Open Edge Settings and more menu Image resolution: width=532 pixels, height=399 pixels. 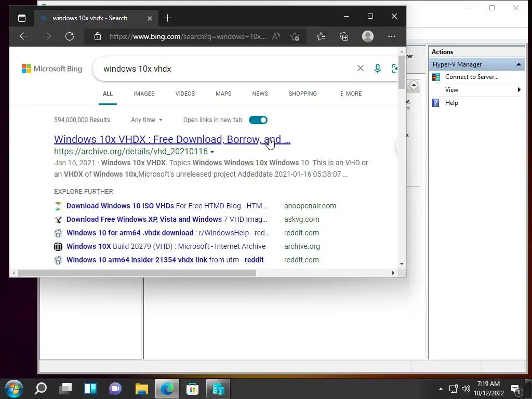pos(392,36)
